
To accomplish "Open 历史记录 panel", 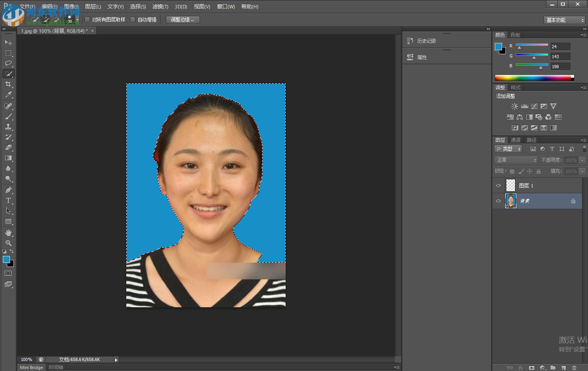I will [426, 41].
